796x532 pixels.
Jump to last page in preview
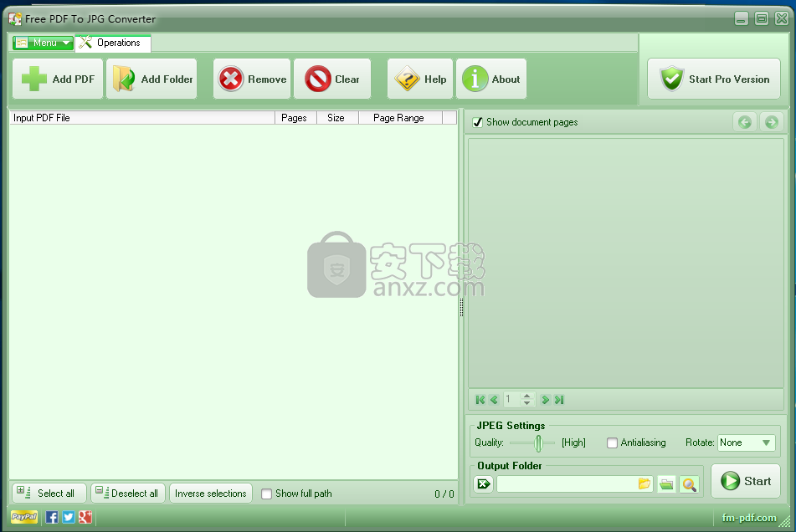click(559, 400)
